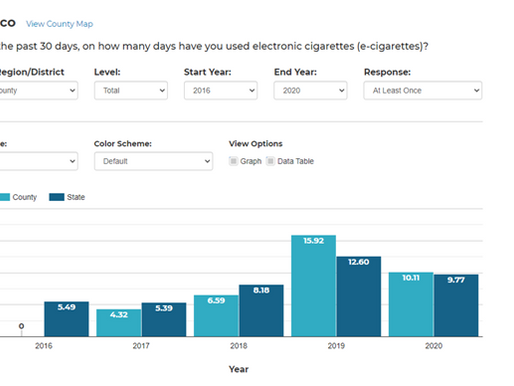Click the 2016 County zero value marker
The width and height of the screenshot is (514, 386).
pos(21,326)
